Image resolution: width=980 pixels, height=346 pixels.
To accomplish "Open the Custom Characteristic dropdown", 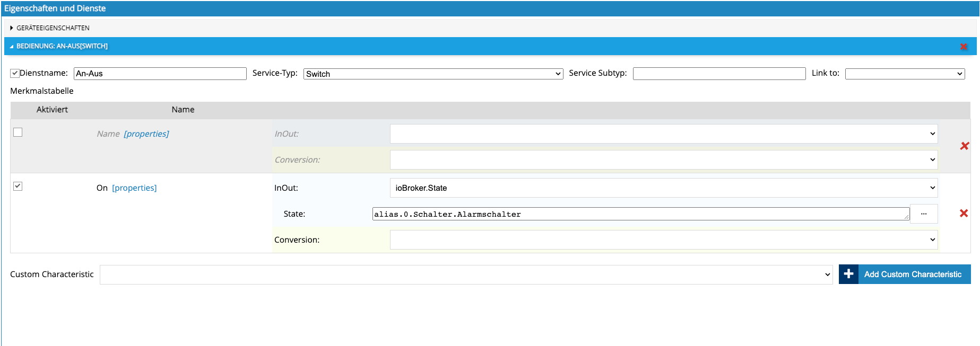I will 466,274.
